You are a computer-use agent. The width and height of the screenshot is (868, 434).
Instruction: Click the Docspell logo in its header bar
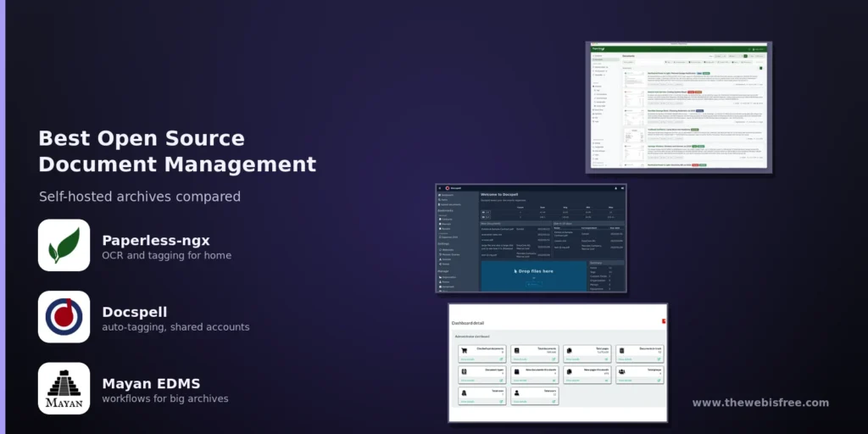448,188
